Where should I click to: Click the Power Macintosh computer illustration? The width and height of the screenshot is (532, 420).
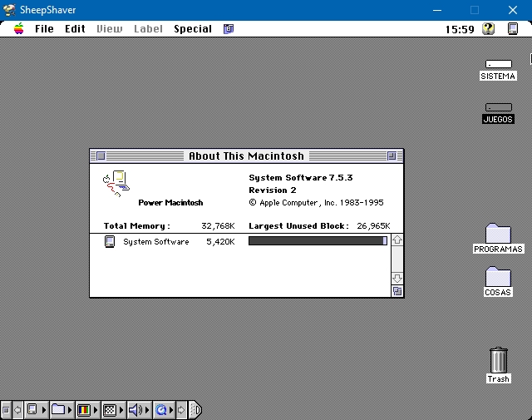pyautogui.click(x=116, y=184)
